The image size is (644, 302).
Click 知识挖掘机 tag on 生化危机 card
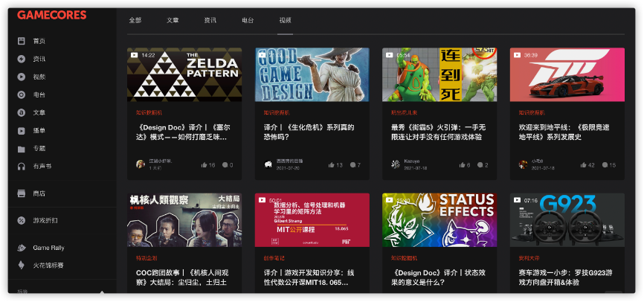(277, 112)
